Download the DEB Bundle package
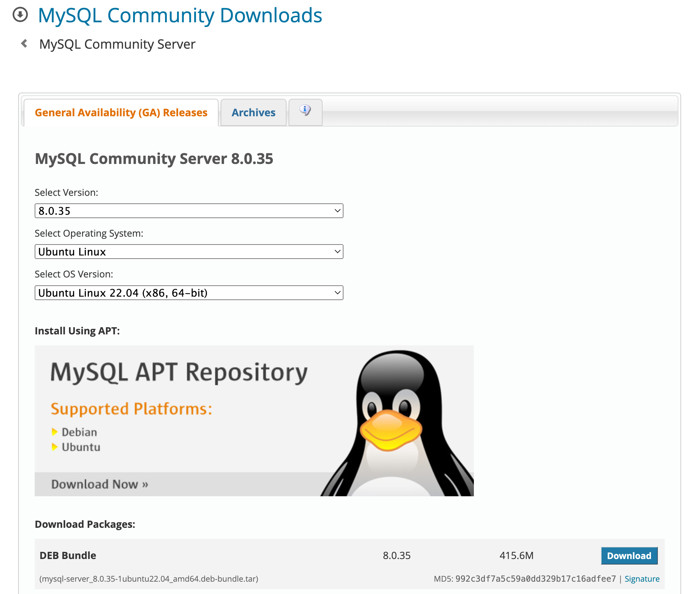 tap(629, 556)
